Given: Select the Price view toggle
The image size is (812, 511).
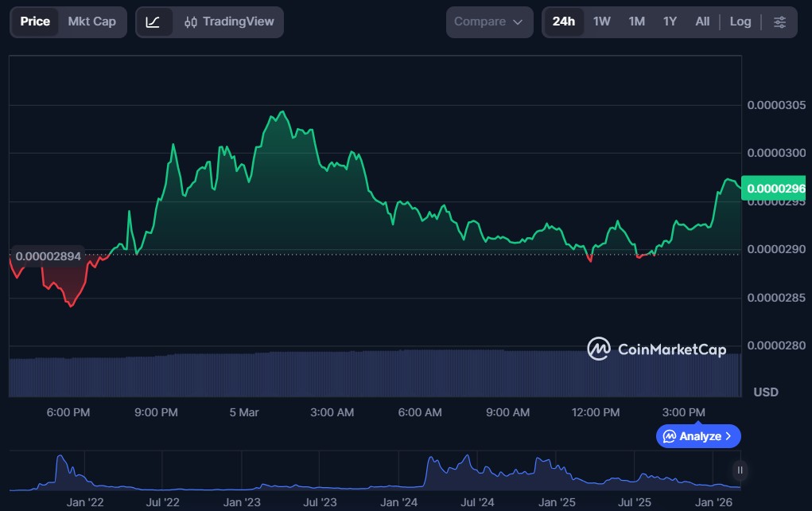Looking at the screenshot, I should [35, 22].
